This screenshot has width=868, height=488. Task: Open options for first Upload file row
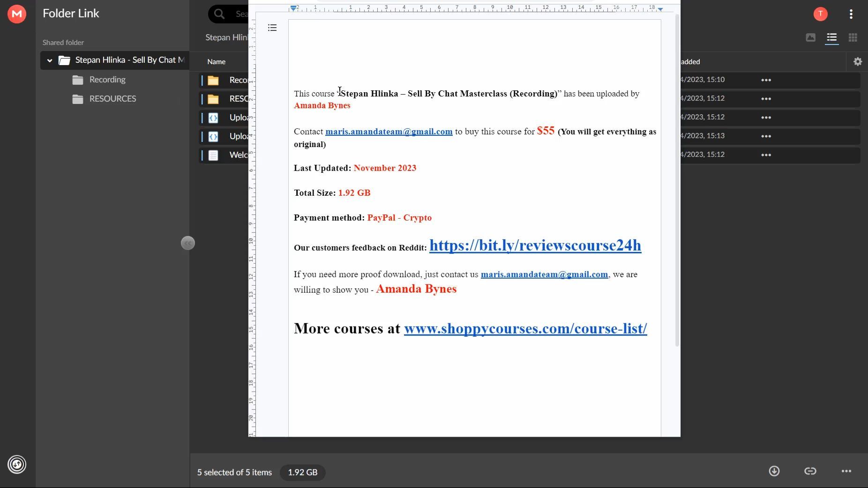pos(766,118)
